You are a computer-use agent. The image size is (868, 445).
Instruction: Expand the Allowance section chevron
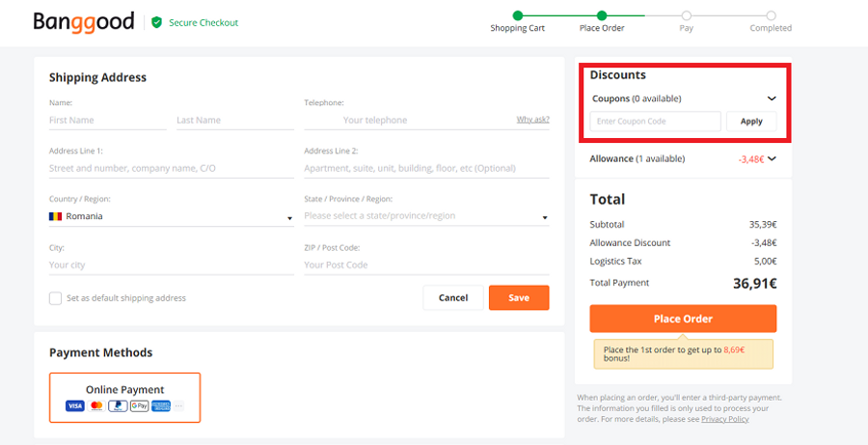(x=772, y=159)
